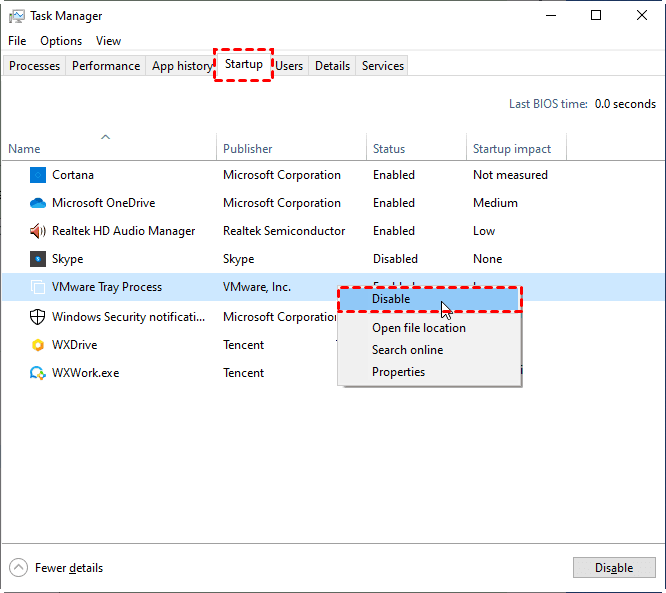Click the Microsoft OneDrive cloud icon
The height and width of the screenshot is (593, 666).
click(x=38, y=203)
